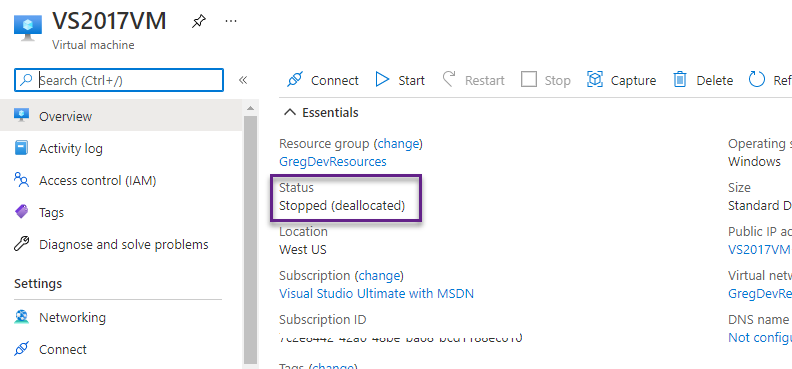
Task: Click the Connect toolbar button label
Action: (334, 80)
